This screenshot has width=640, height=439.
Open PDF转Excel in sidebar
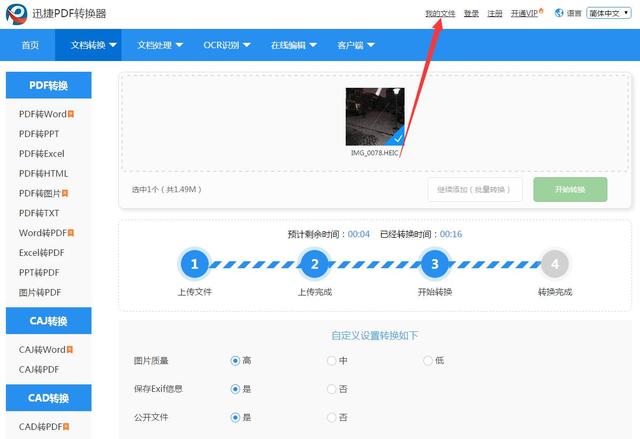42,154
